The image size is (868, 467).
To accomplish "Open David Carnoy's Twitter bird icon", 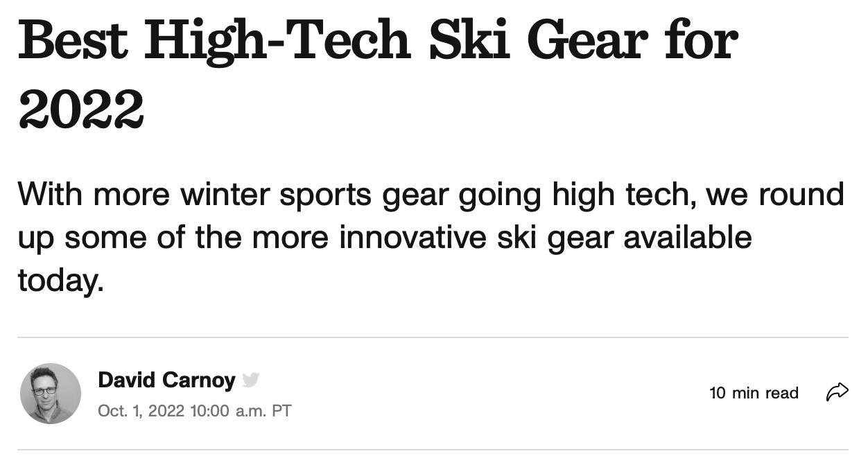I will pos(251,380).
